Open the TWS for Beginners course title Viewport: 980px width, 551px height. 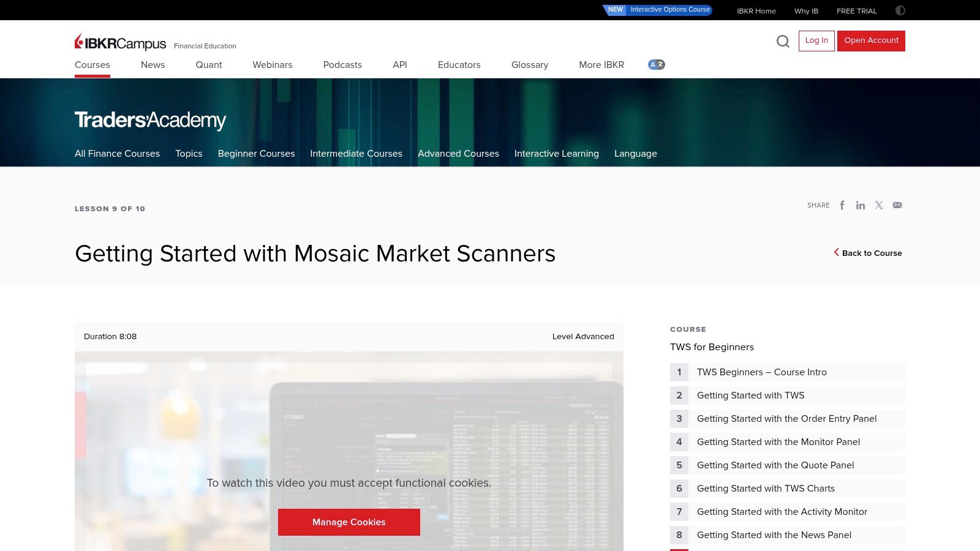point(712,347)
